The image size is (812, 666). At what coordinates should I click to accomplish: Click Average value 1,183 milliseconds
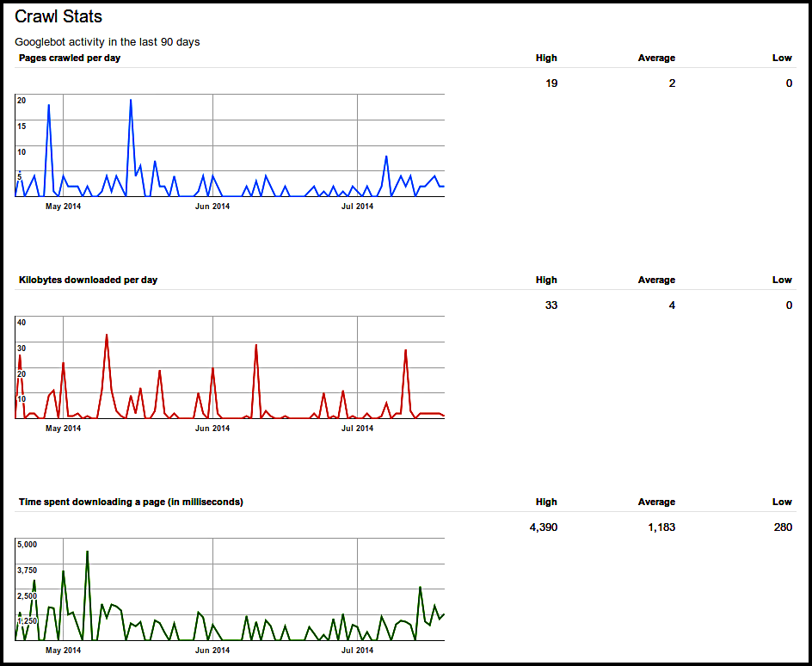tap(661, 527)
